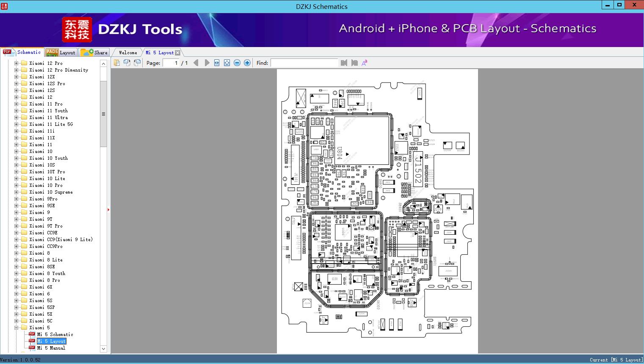Zoom in with the plus icon
644x364 pixels.
pos(247,63)
